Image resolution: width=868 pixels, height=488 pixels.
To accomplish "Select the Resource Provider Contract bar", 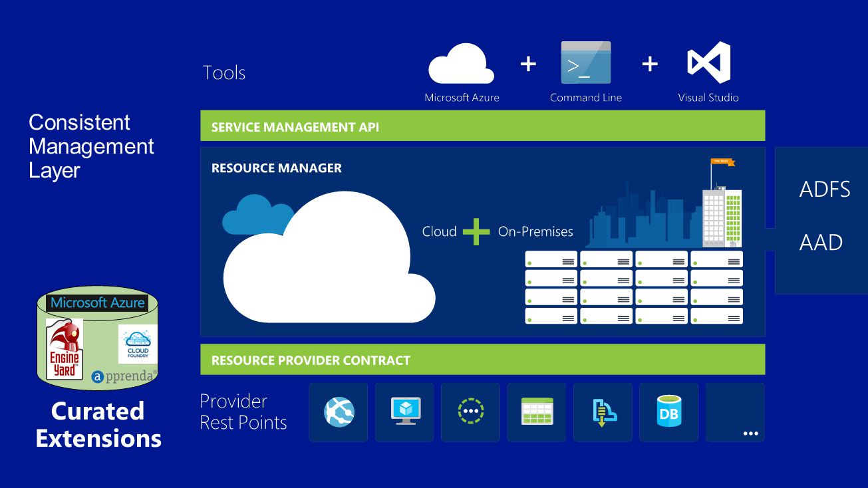I will click(x=482, y=360).
